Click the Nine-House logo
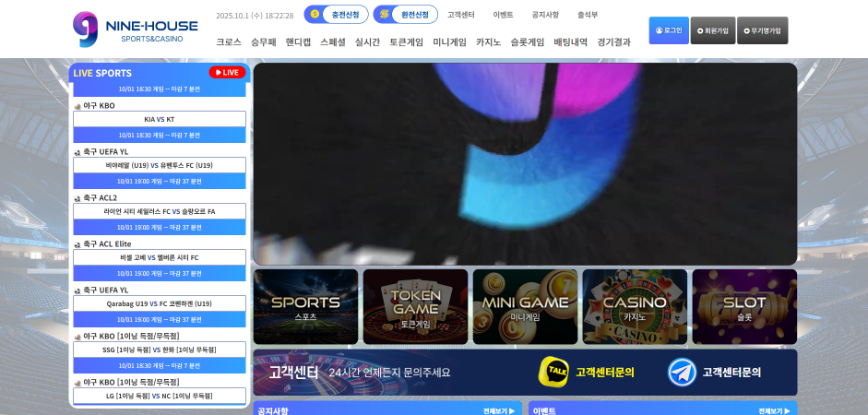The image size is (868, 415). (x=135, y=30)
